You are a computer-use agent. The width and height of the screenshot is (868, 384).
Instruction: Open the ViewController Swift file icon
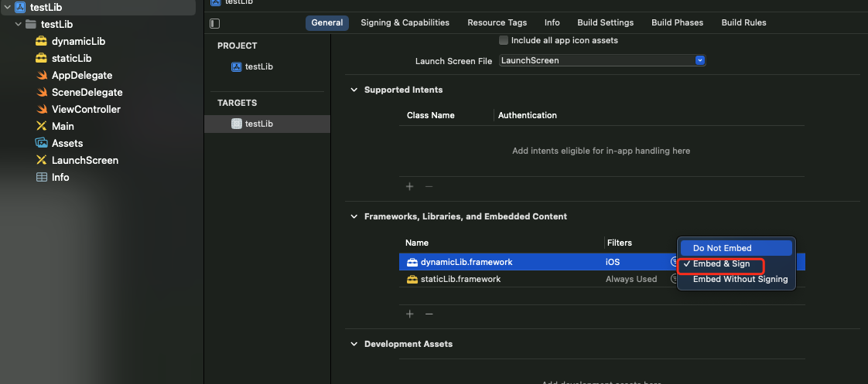pyautogui.click(x=42, y=110)
